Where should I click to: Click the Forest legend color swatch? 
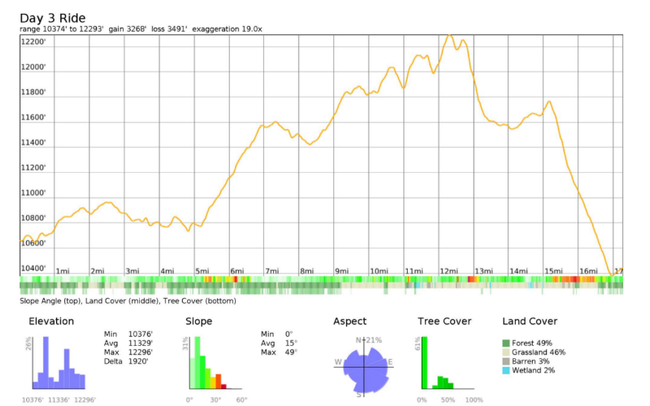pyautogui.click(x=506, y=343)
